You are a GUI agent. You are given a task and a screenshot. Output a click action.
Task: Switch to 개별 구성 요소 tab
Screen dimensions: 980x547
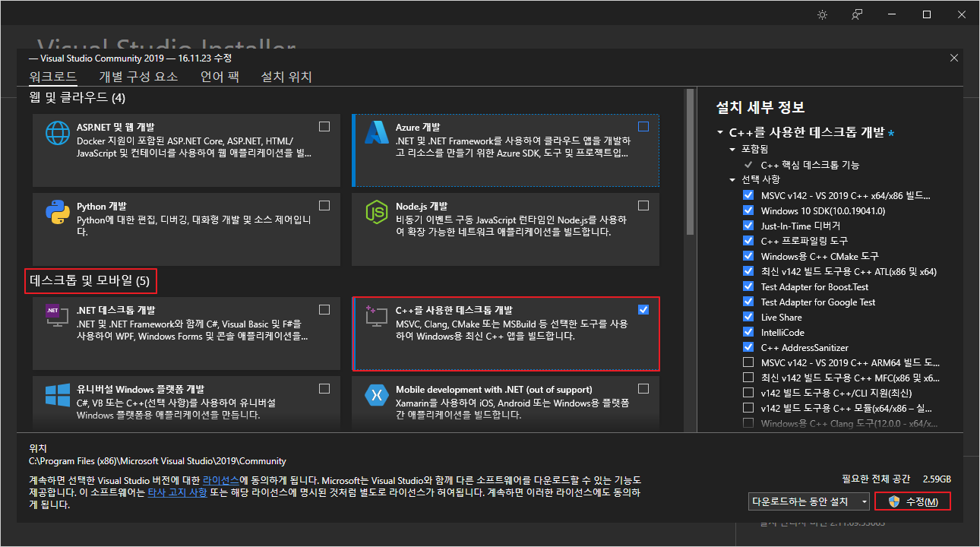[138, 77]
